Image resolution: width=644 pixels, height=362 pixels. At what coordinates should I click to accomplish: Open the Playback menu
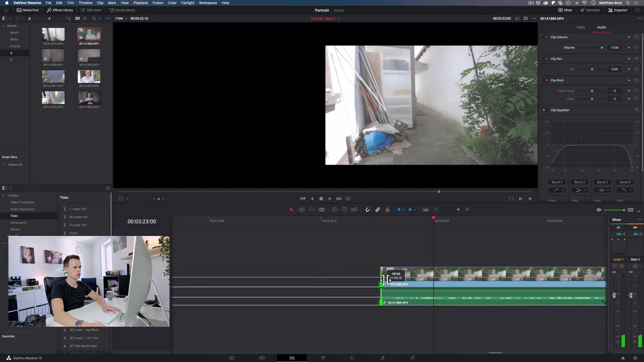(141, 3)
